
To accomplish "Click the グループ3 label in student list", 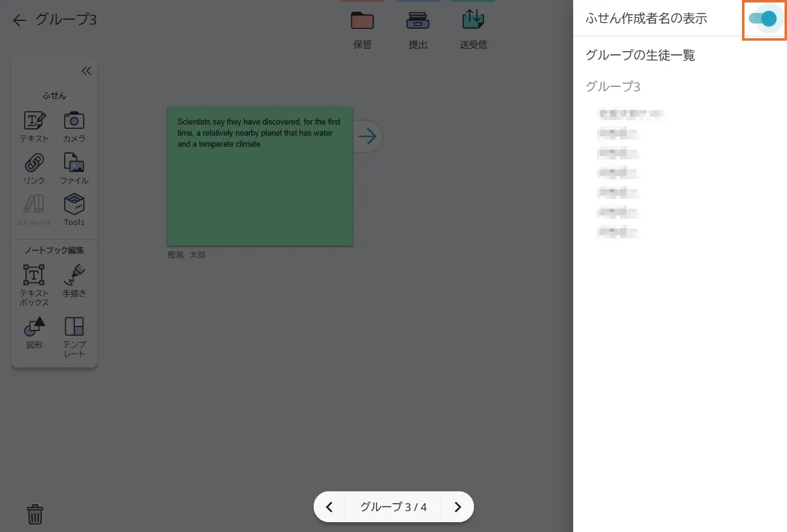I will click(613, 86).
